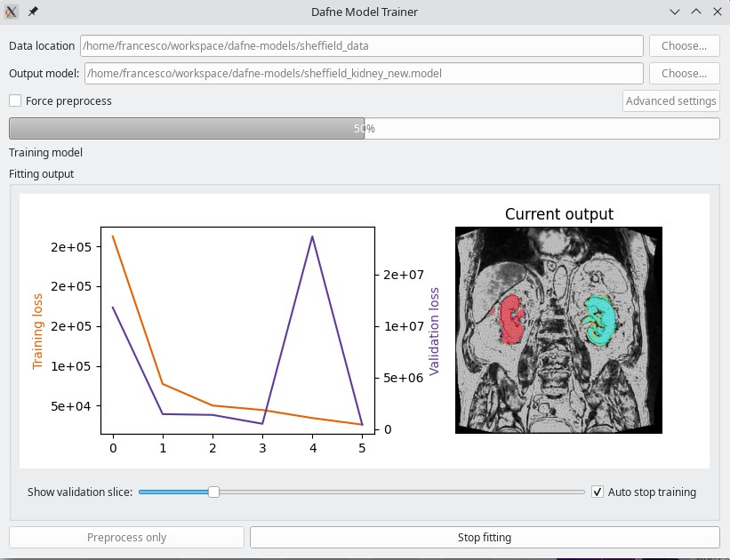Image resolution: width=730 pixels, height=560 pixels.
Task: Click the Current output kidney image
Action: [x=558, y=330]
